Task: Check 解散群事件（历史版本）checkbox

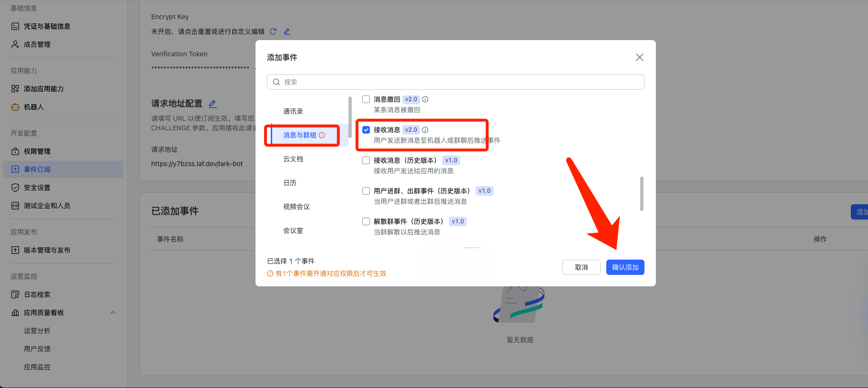Action: click(x=366, y=221)
